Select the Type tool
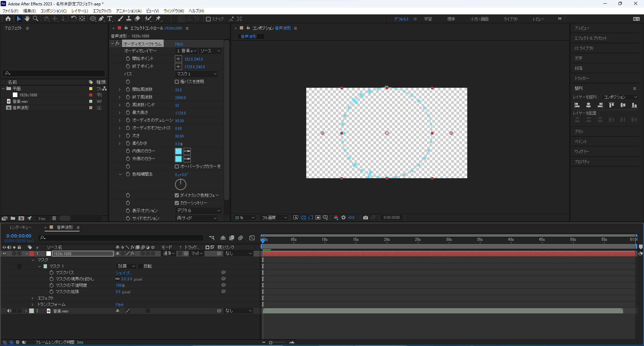644x346 pixels. point(110,19)
